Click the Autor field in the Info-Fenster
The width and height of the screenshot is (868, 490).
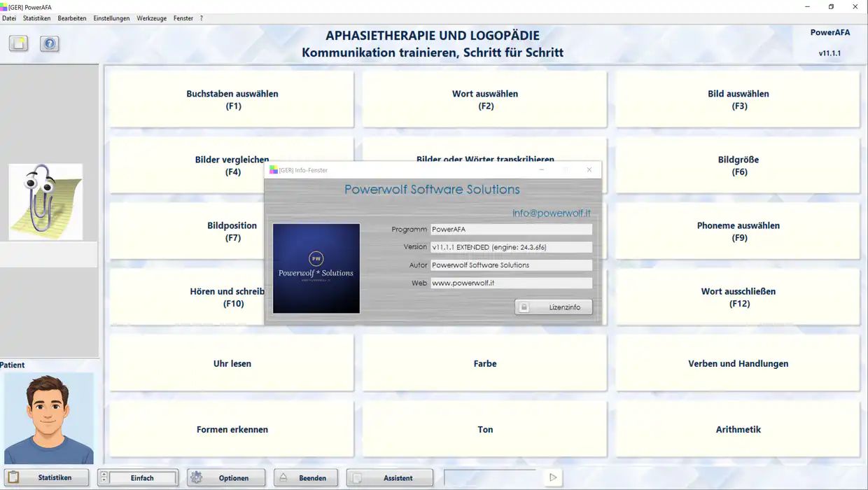[511, 265]
